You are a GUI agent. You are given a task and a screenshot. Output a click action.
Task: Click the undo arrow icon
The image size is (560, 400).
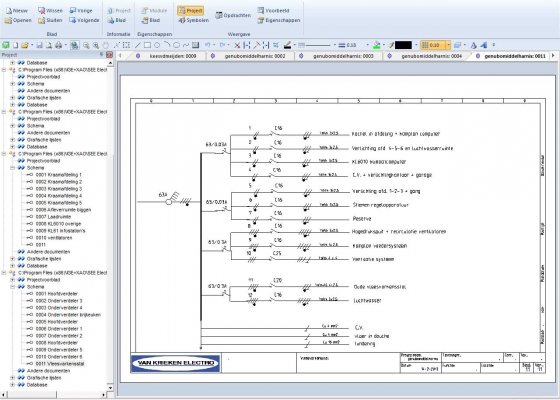(x=208, y=45)
